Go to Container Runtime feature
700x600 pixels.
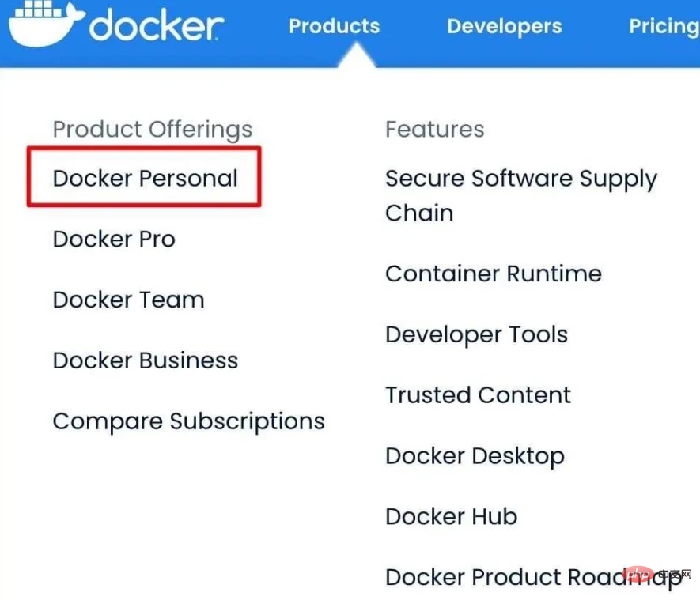tap(494, 274)
